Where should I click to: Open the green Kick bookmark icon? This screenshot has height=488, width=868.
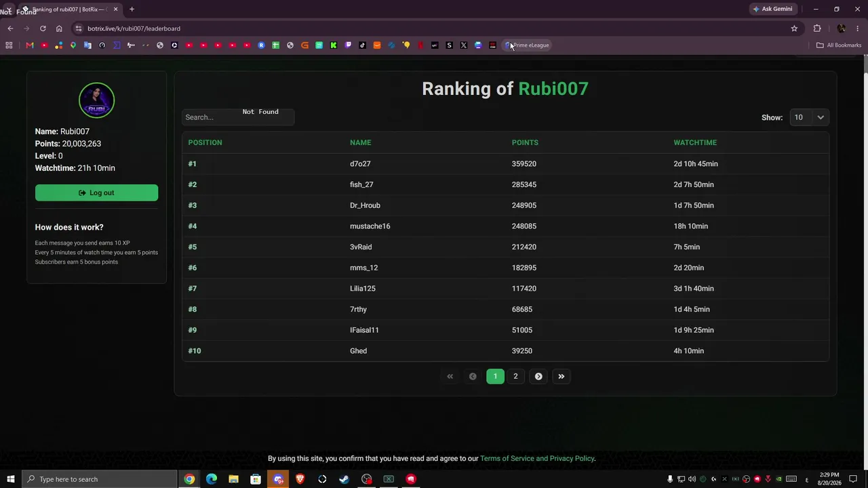(x=334, y=45)
